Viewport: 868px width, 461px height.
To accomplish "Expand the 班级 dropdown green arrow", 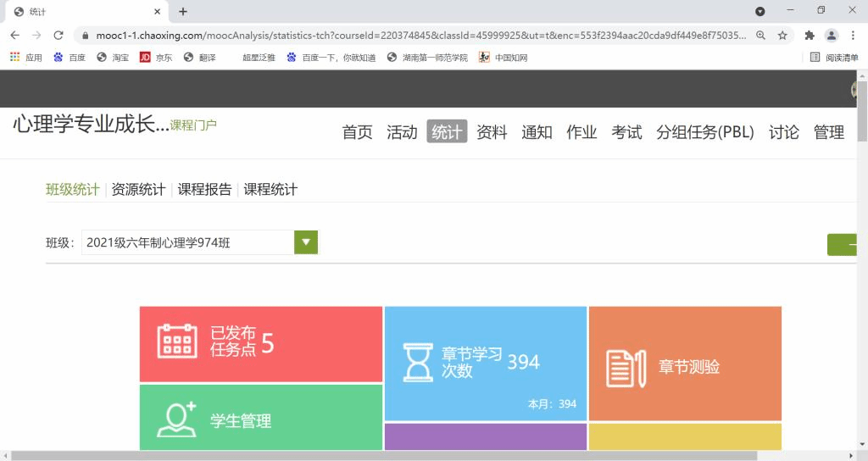I will coord(305,242).
